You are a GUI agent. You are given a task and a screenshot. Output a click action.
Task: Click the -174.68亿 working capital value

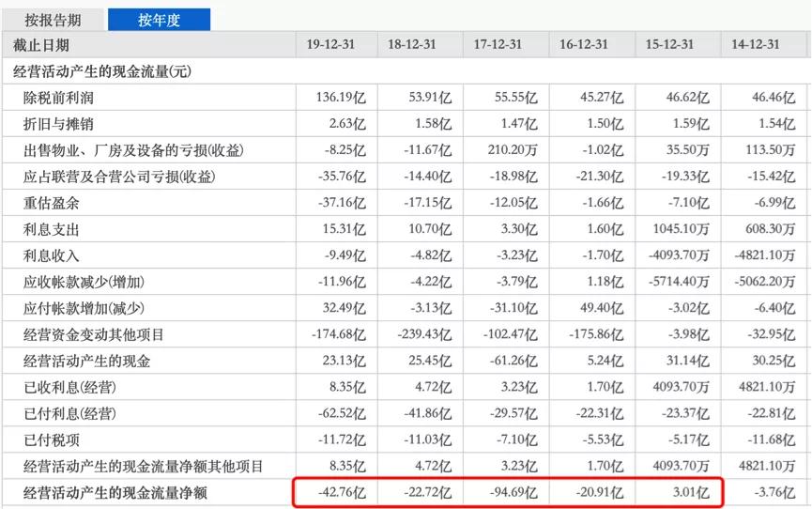point(339,335)
